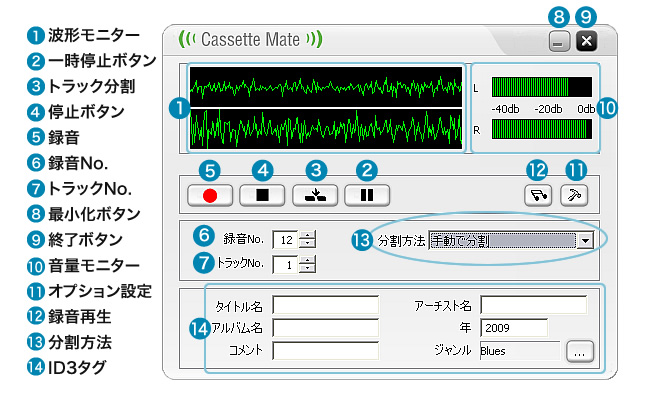Image resolution: width=650 pixels, height=395 pixels.
Task: Split the track with the track-split button
Action: (x=315, y=195)
